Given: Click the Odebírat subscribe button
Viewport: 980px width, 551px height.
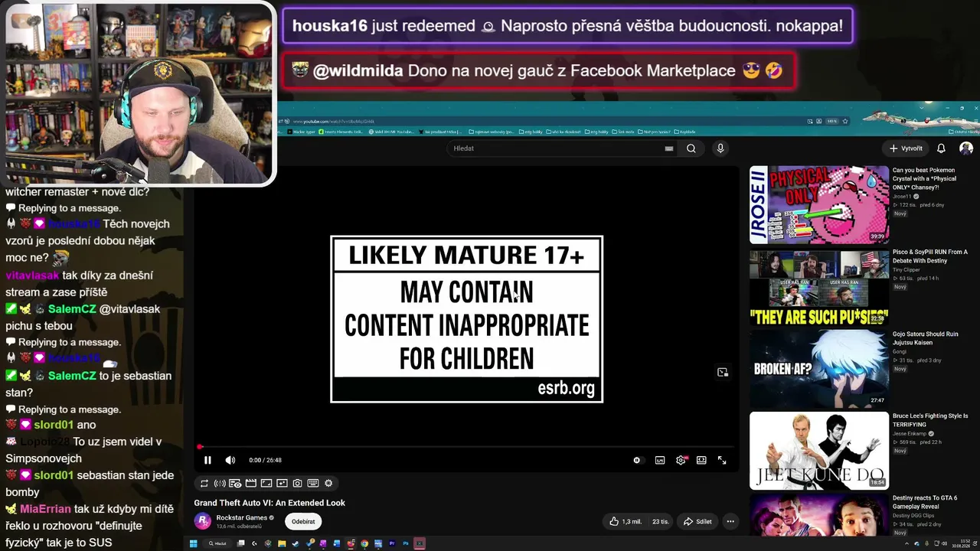Looking at the screenshot, I should [x=303, y=521].
